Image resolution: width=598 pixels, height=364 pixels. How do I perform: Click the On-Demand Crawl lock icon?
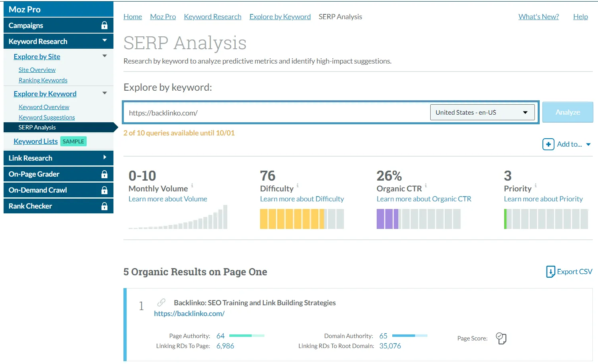[x=104, y=190]
